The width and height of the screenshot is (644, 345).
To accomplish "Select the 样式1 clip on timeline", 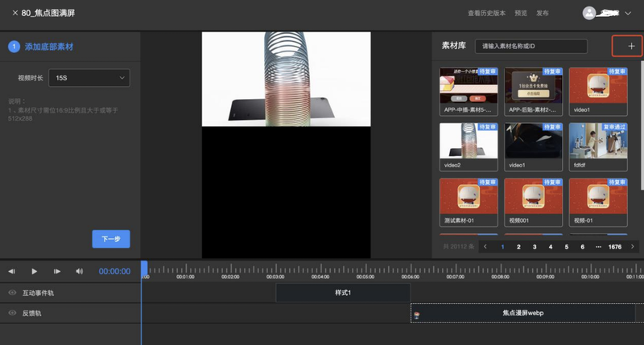I will tap(343, 293).
